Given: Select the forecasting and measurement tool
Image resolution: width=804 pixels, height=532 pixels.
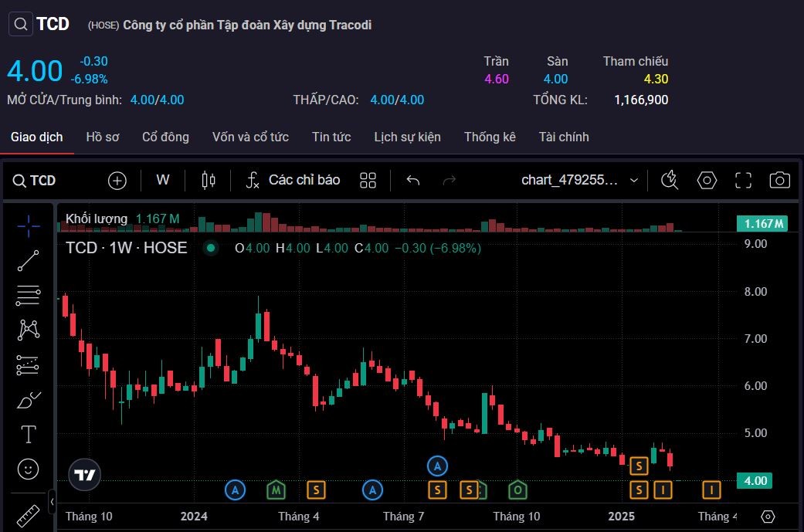Looking at the screenshot, I should click(29, 365).
